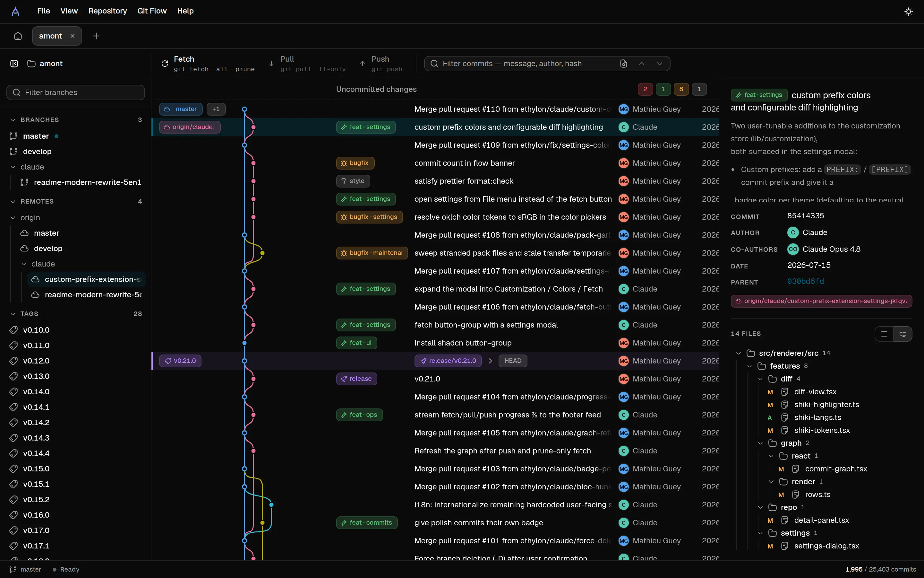Select origin custom-prefix-extension remote branch
Viewport: 924px width, 578px height.
86,279
